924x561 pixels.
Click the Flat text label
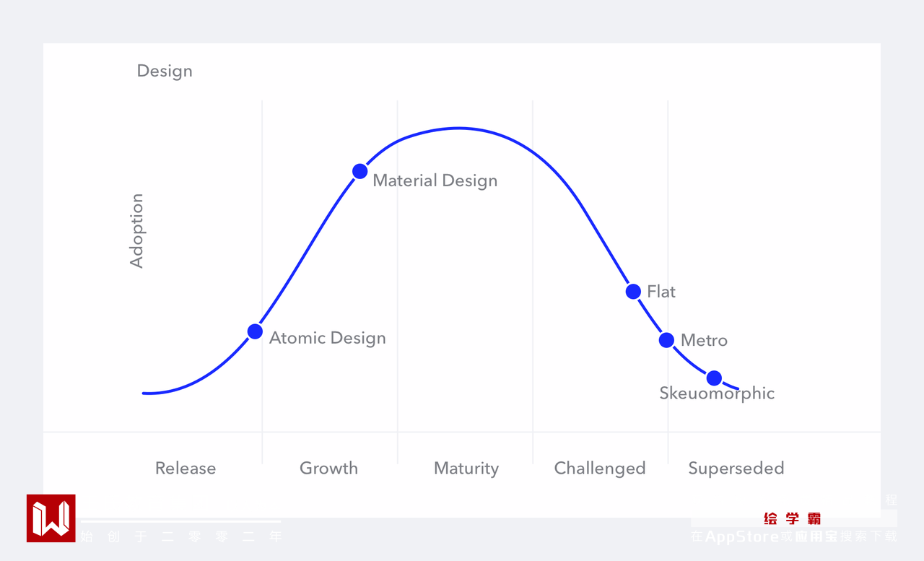pos(661,292)
